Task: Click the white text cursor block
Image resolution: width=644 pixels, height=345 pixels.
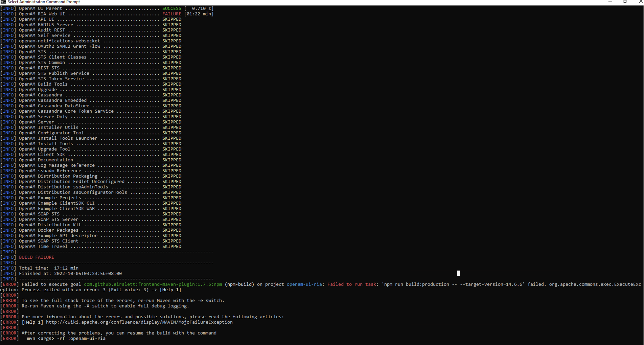Action: tap(459, 273)
